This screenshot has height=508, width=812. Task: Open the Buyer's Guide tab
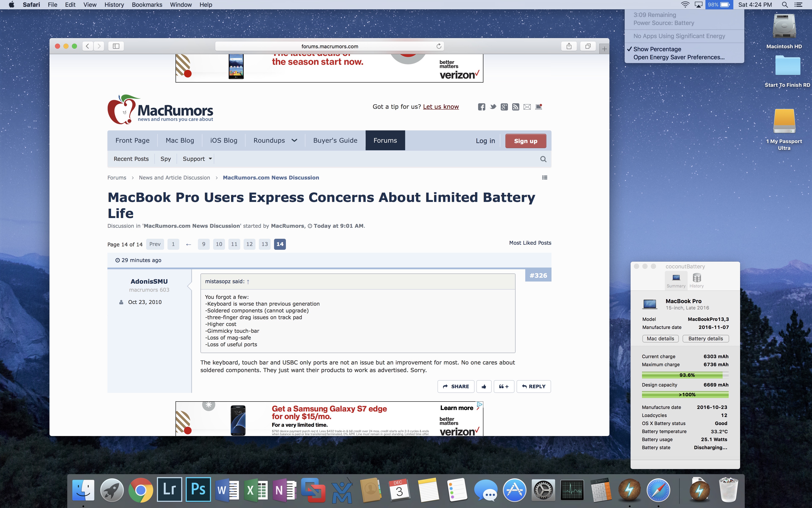[x=335, y=140]
